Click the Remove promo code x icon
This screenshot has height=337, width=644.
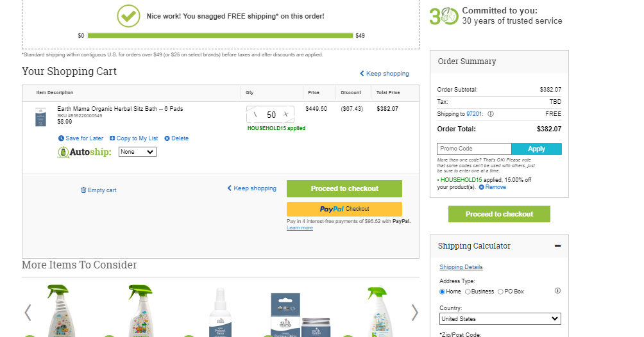coord(481,187)
